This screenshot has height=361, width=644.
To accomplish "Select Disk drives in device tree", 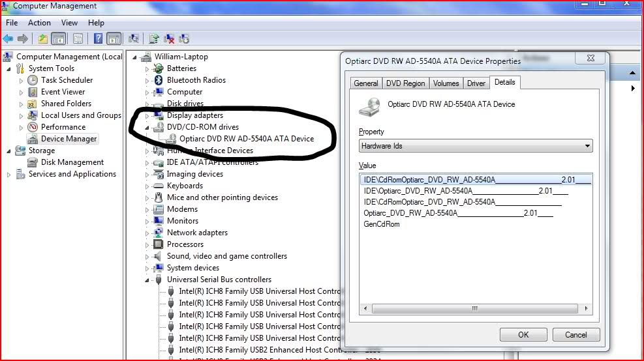I will coord(185,104).
